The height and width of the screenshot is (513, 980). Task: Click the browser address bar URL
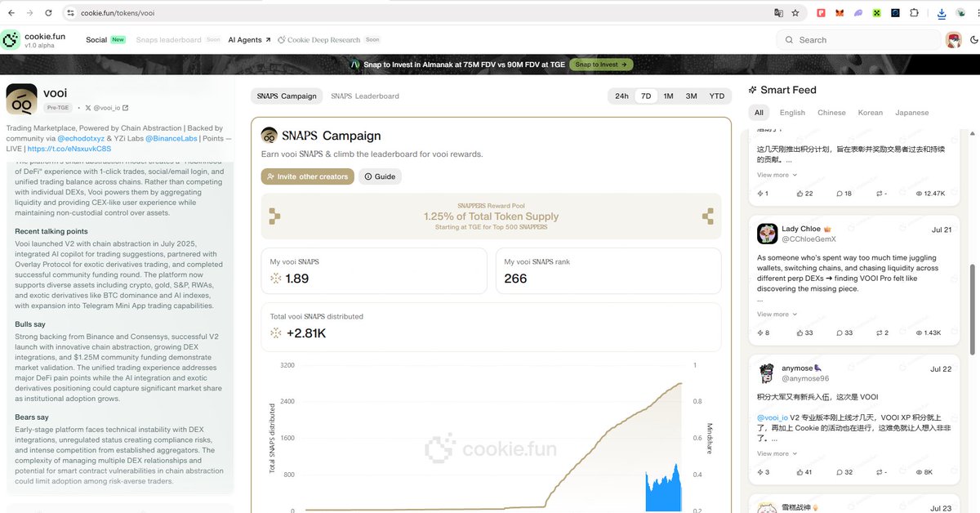118,13
